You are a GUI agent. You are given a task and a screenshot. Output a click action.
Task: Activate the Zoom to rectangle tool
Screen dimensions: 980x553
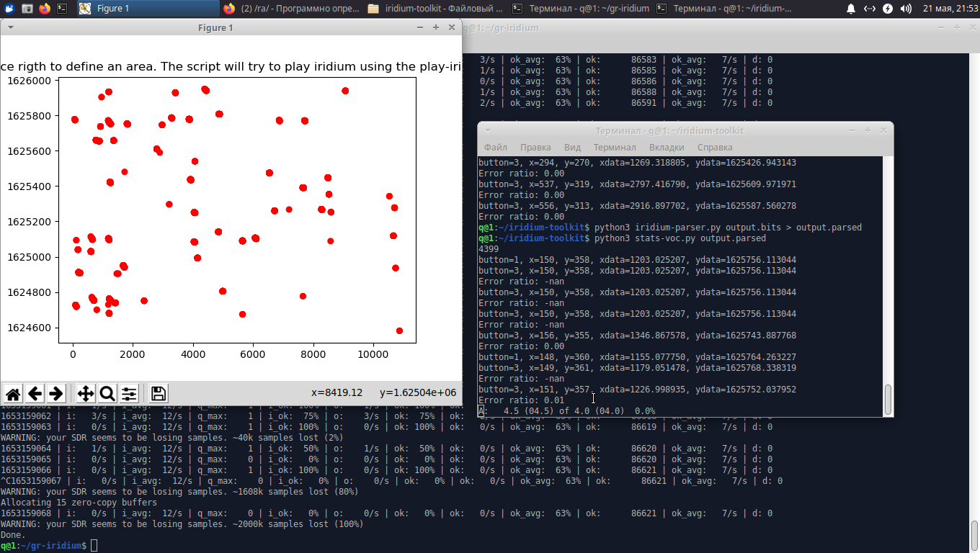[107, 393]
